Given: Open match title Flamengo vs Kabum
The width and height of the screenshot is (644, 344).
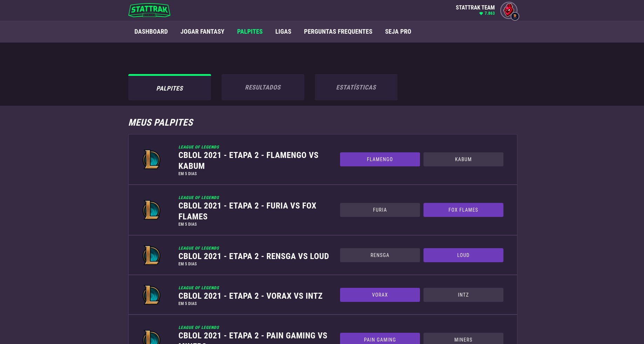Looking at the screenshot, I should [248, 160].
